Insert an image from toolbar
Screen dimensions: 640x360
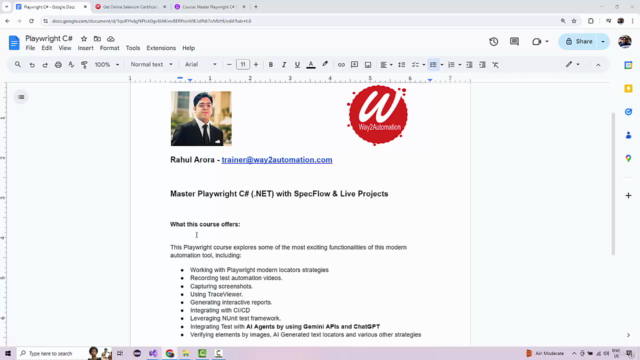(368, 65)
